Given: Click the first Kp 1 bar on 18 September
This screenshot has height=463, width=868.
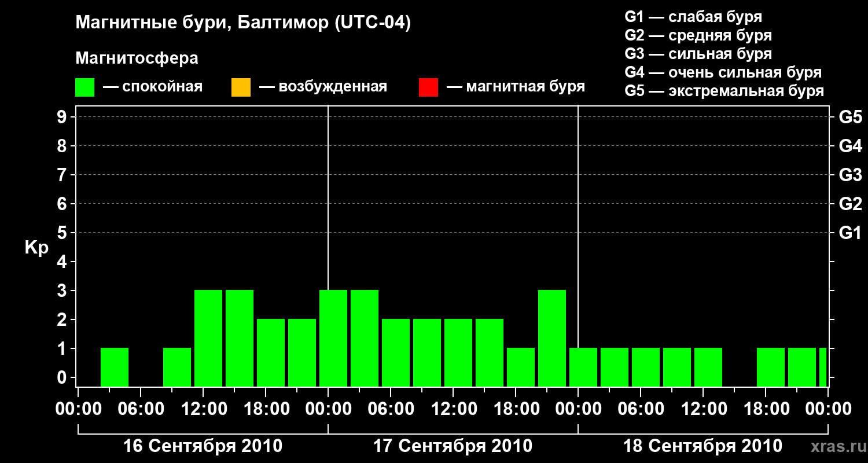Looking at the screenshot, I should [583, 367].
